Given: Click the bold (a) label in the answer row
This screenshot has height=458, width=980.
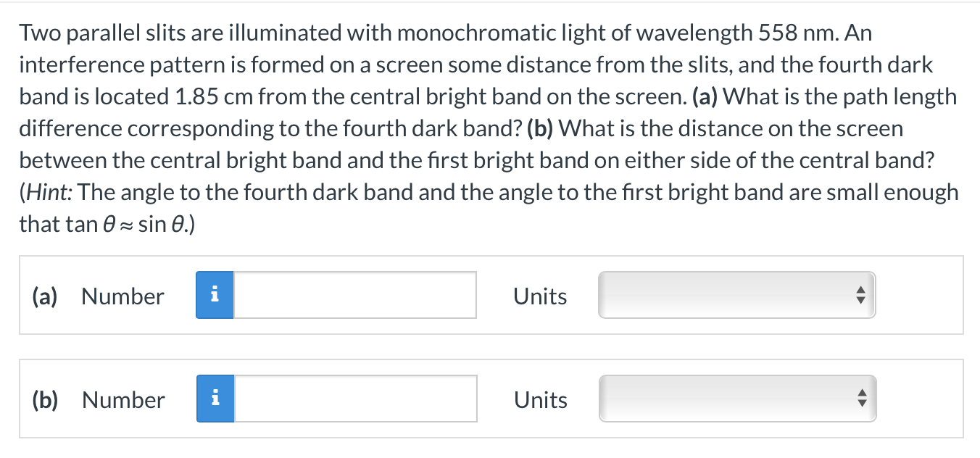Looking at the screenshot, I should pyautogui.click(x=44, y=296).
